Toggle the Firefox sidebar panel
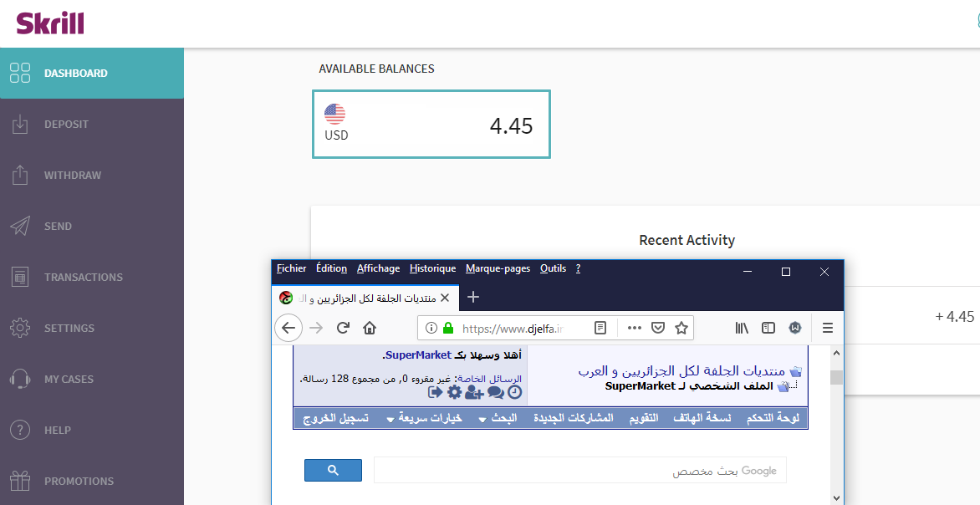980x505 pixels. click(768, 328)
